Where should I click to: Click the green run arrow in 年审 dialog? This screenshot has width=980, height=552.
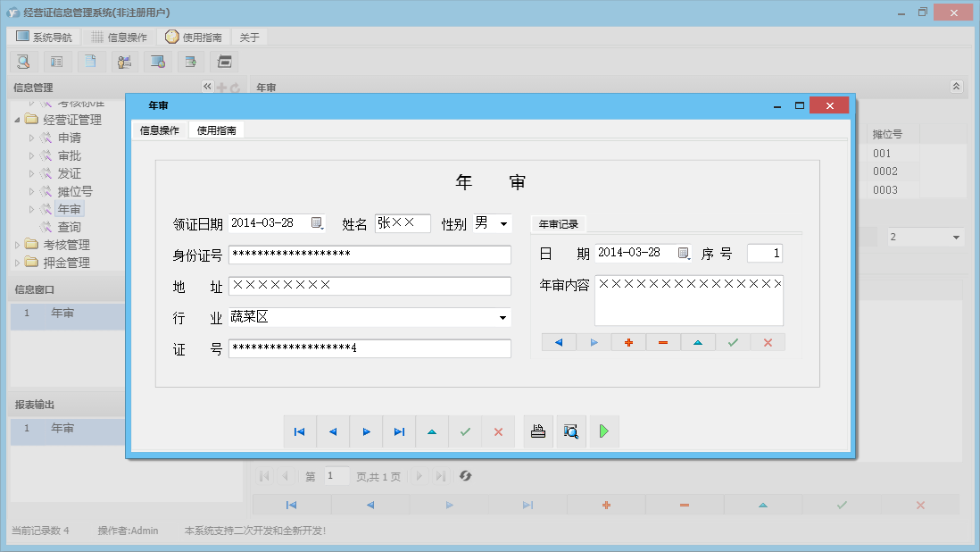604,431
